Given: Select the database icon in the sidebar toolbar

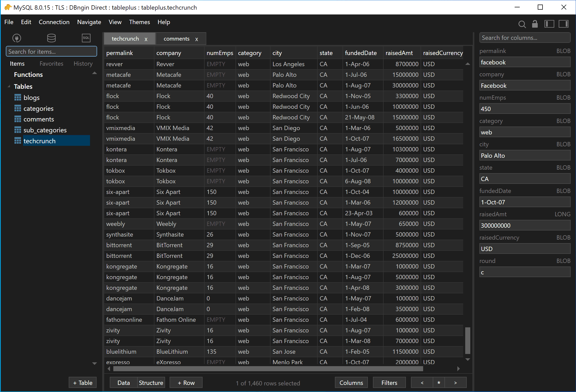Looking at the screenshot, I should [x=51, y=38].
